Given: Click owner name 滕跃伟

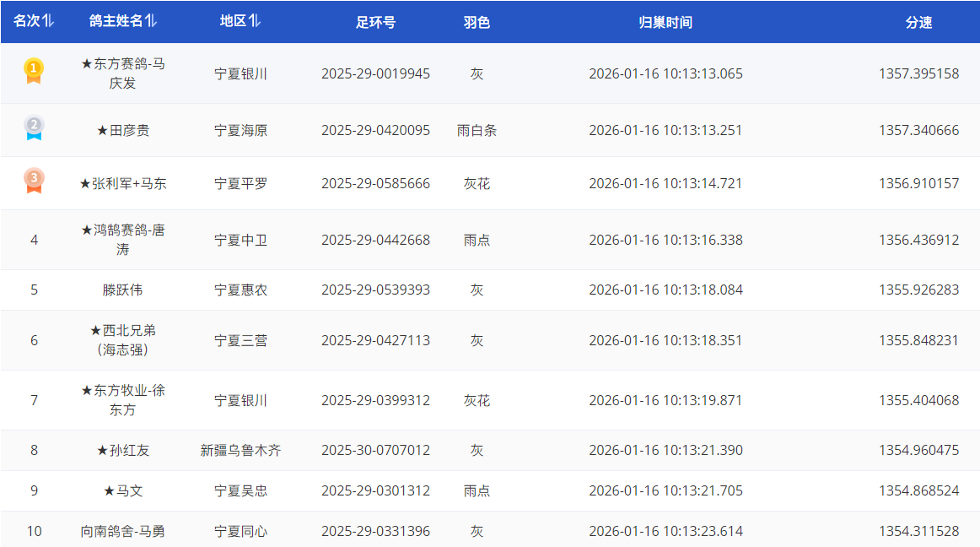Looking at the screenshot, I should click(x=122, y=290).
